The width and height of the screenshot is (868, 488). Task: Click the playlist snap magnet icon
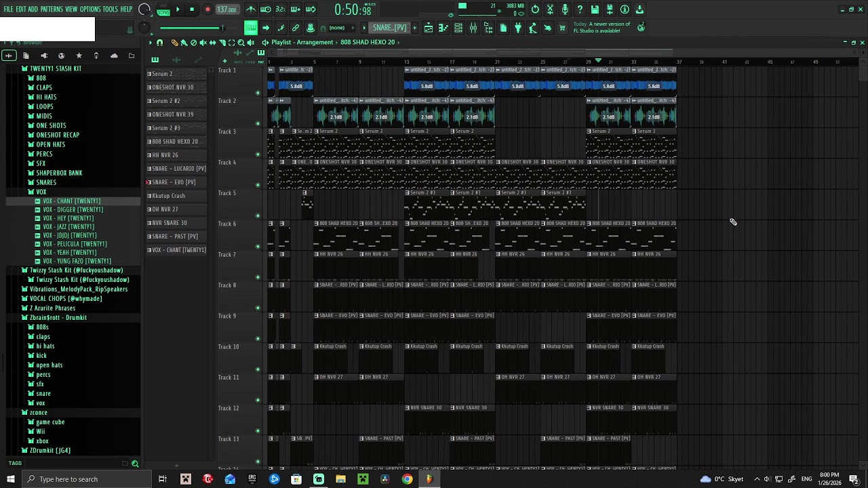159,42
